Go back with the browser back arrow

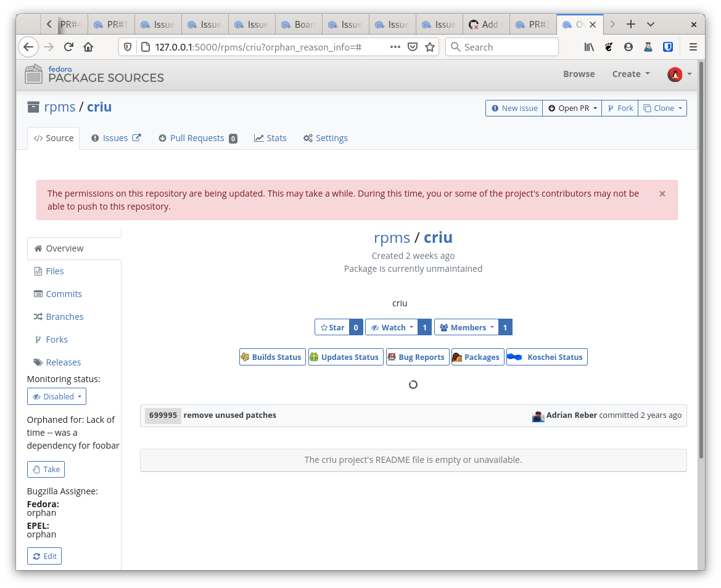(28, 47)
